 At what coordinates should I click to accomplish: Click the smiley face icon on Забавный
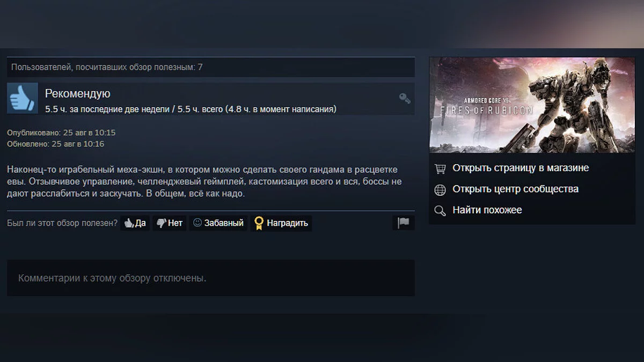point(197,223)
